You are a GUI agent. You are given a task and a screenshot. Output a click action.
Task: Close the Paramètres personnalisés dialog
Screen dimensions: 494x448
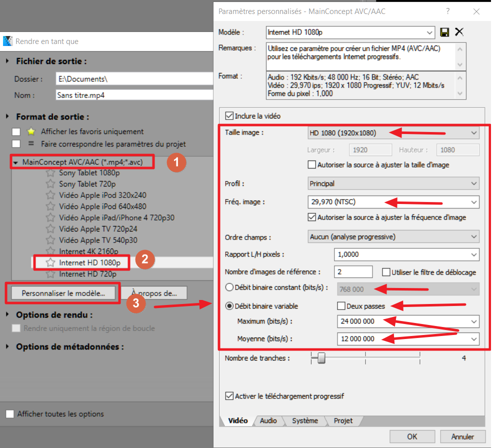pyautogui.click(x=476, y=11)
